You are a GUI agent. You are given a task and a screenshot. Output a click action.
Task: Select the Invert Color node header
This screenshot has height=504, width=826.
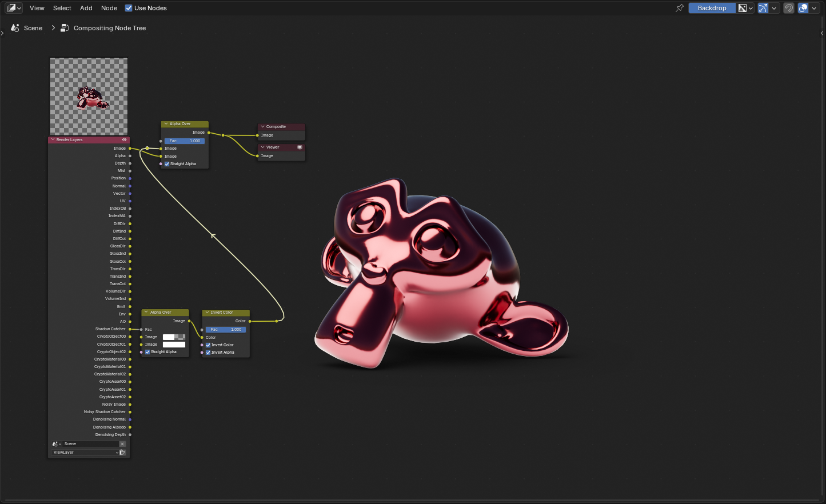pyautogui.click(x=226, y=312)
